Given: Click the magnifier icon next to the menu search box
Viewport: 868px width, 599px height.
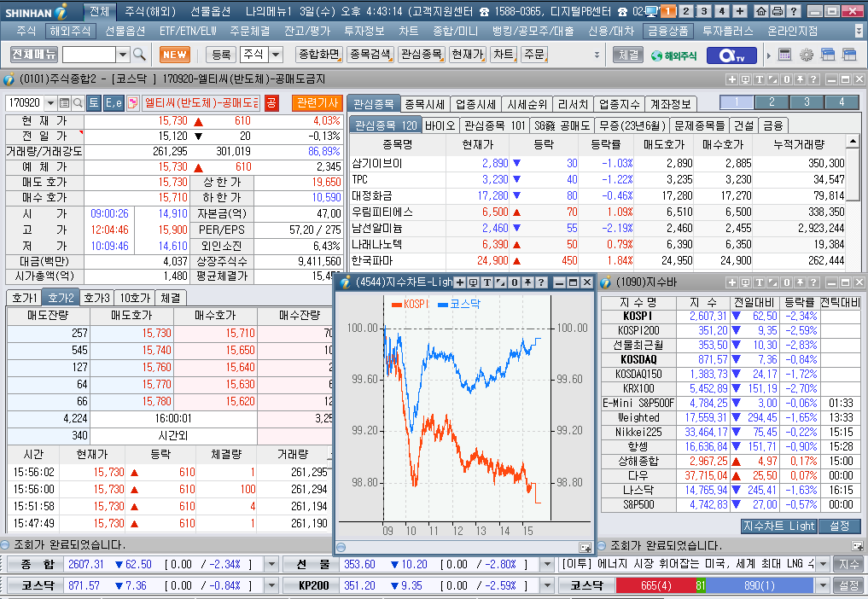Looking at the screenshot, I should pyautogui.click(x=139, y=55).
